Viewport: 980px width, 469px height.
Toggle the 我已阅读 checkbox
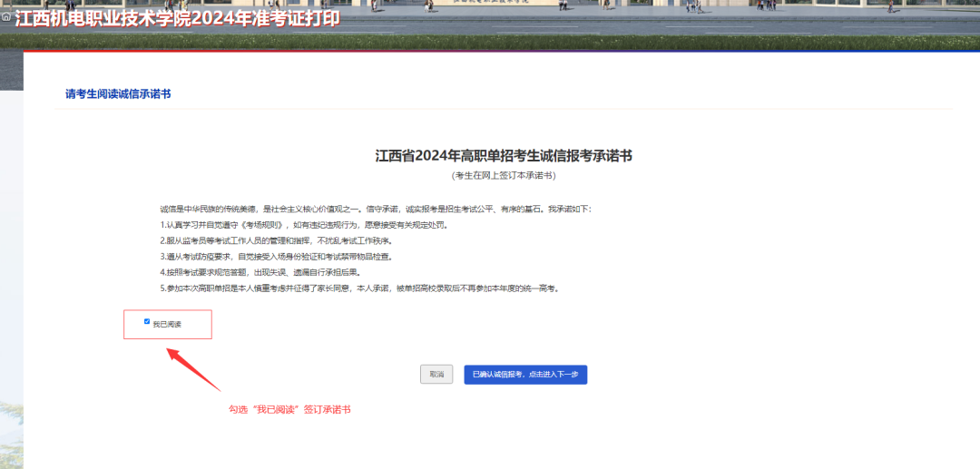147,322
